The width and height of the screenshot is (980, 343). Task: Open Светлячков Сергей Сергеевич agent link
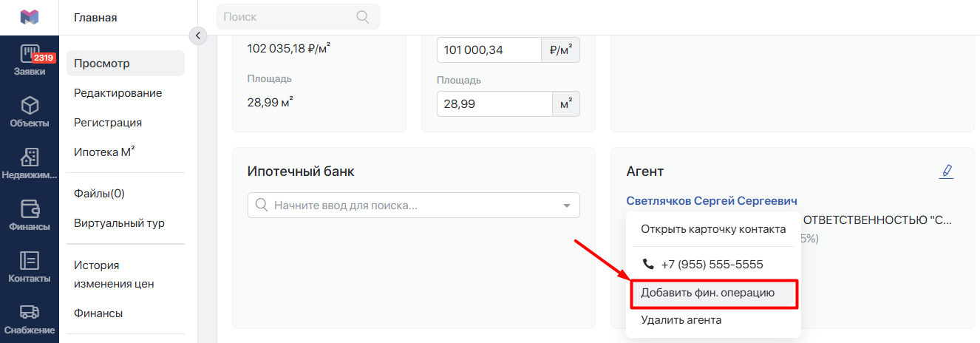712,201
